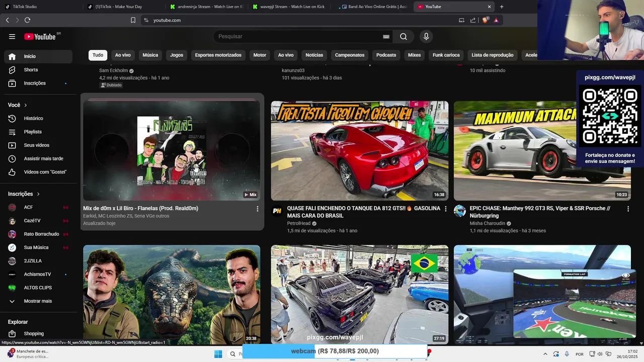This screenshot has width=644, height=362.
Task: Open Shopping under Explorar
Action: pyautogui.click(x=38, y=334)
